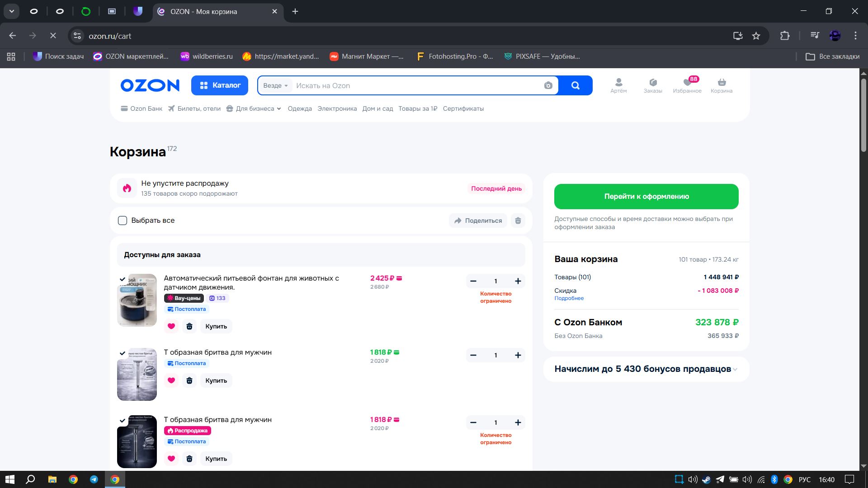
Task: Expand the Для бизнеса menu
Action: point(254,108)
